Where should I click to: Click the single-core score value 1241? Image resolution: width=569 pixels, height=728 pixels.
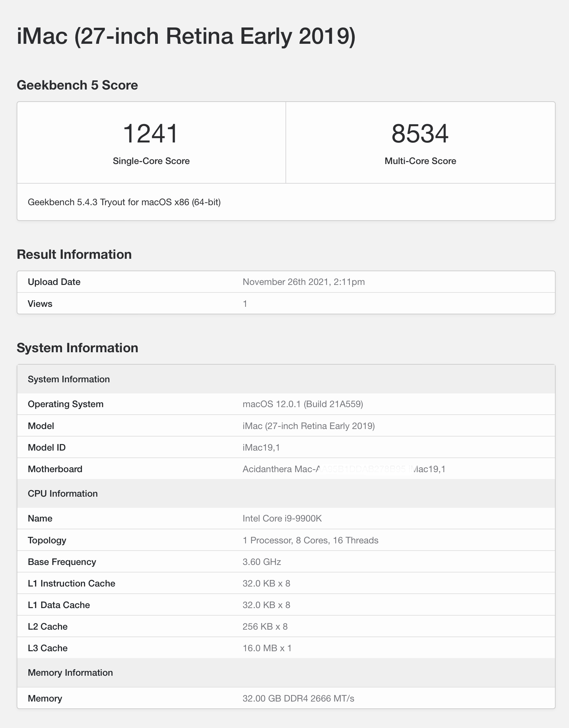pyautogui.click(x=151, y=134)
